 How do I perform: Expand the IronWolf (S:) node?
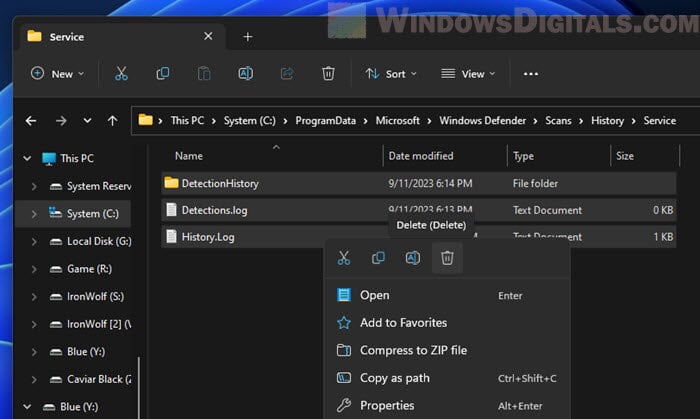pos(34,297)
